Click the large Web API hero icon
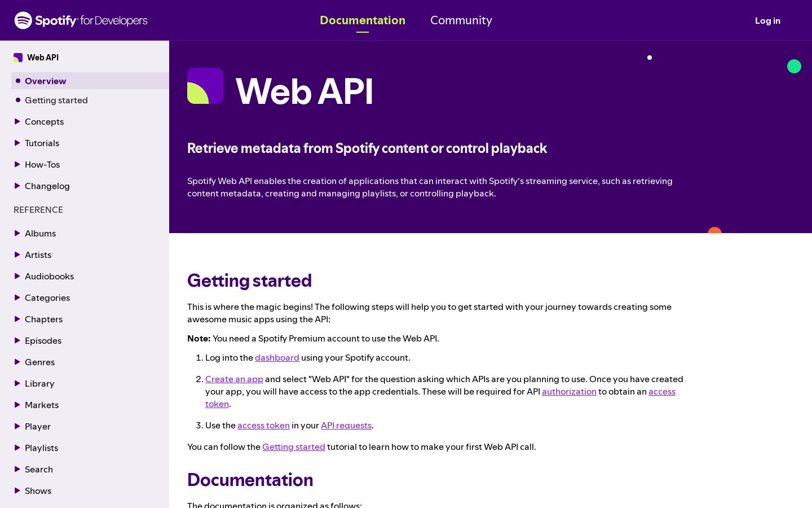The height and width of the screenshot is (508, 812). (x=205, y=86)
